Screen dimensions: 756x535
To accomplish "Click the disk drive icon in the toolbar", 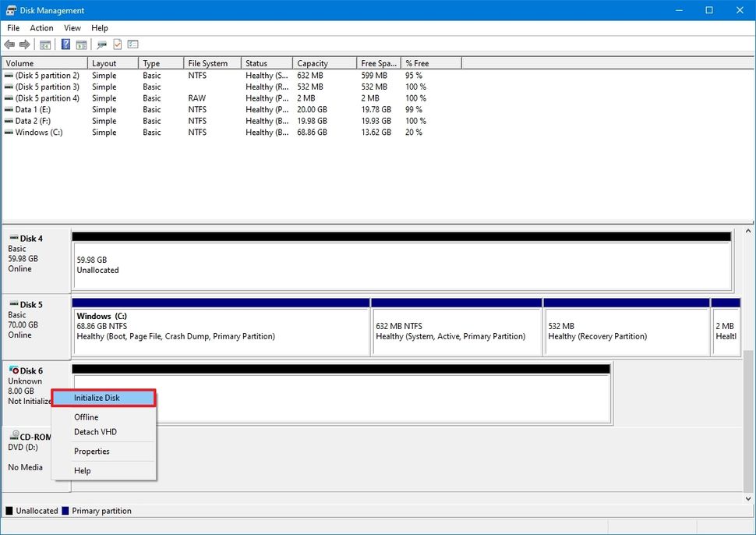I will coord(102,44).
